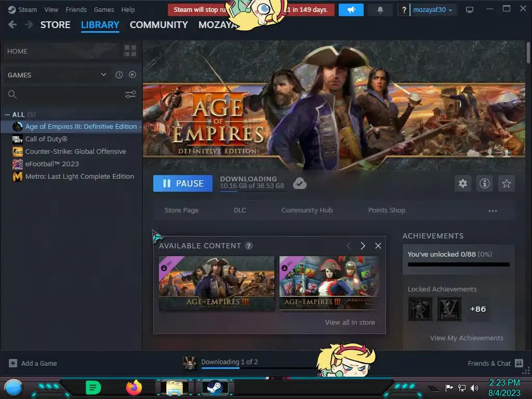Image resolution: width=532 pixels, height=399 pixels.
Task: Click the second locked achievement icon
Action: pos(449,309)
